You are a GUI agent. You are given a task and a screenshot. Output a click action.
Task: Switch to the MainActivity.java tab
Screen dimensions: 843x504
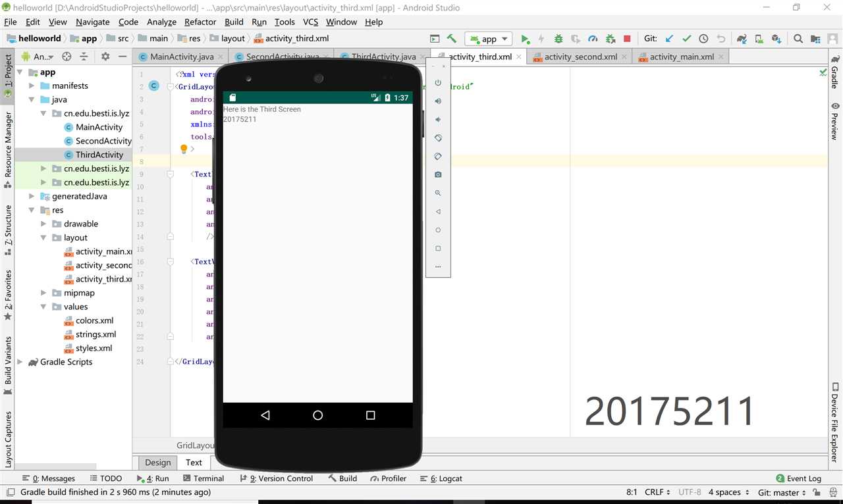pyautogui.click(x=181, y=57)
